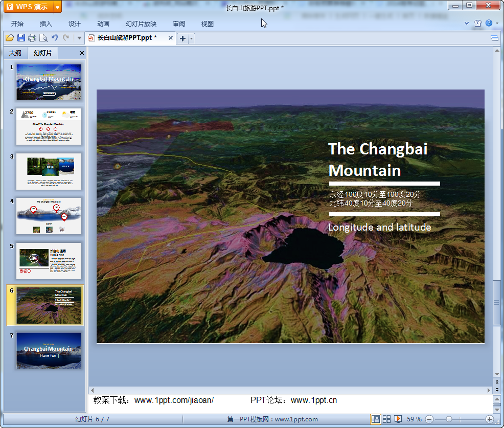This screenshot has height=428, width=504.
Task: Expand the quick access toolbar customize dropdown
Action: [x=79, y=38]
